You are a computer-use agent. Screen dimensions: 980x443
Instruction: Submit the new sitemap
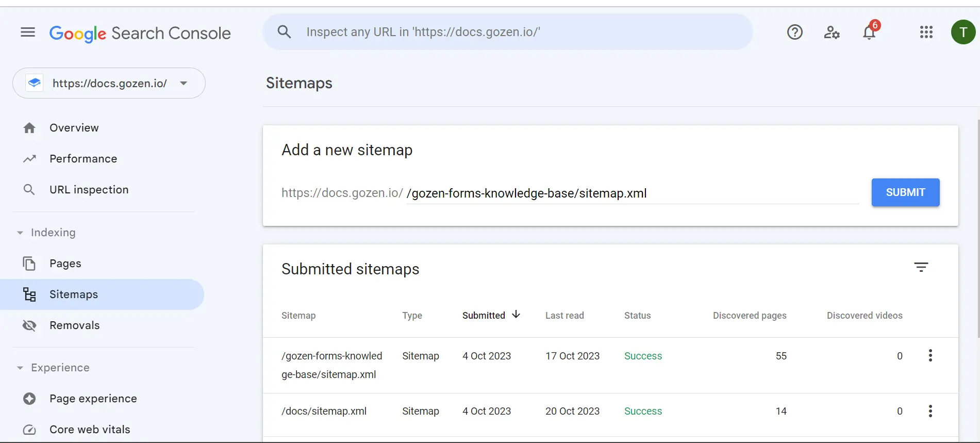tap(905, 192)
